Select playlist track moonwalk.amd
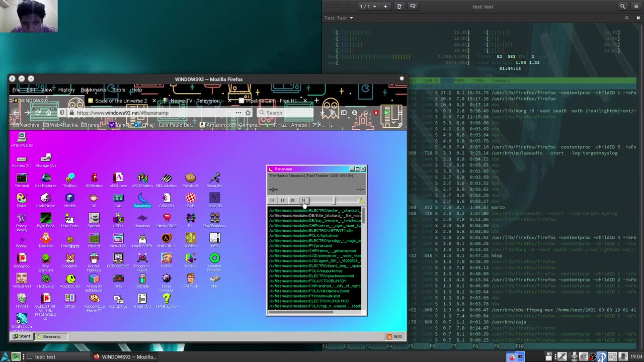This screenshot has height=362, width=644. pos(304,296)
